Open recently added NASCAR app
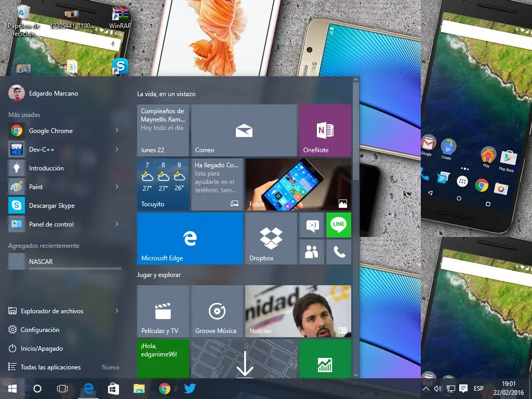Viewport: 532px width, 399px height. coord(64,262)
